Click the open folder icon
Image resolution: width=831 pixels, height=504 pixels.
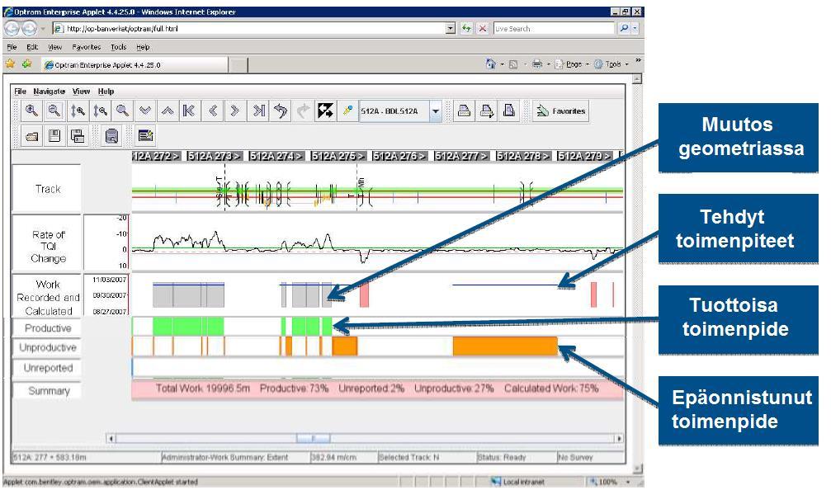tap(32, 136)
